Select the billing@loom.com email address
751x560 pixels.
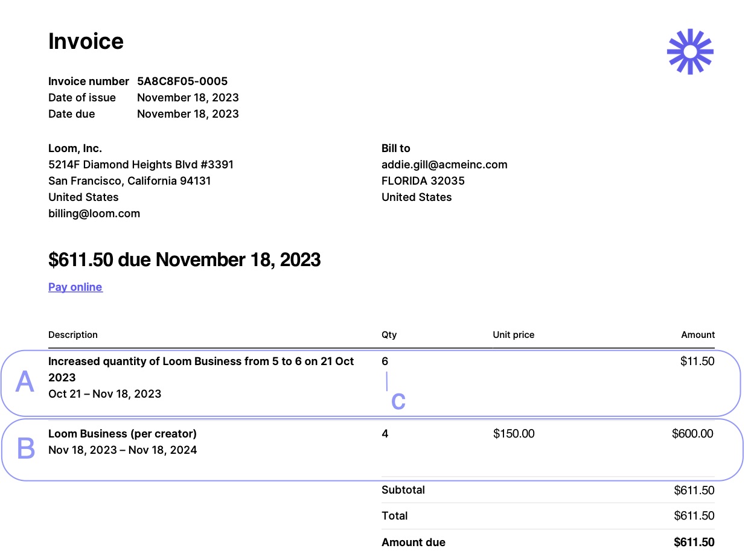[x=94, y=214]
